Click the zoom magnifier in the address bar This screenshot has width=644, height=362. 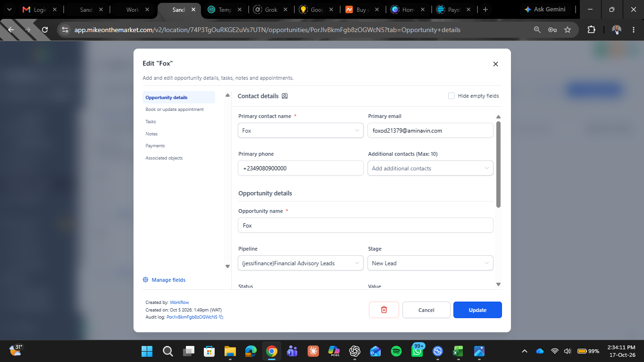(537, 30)
